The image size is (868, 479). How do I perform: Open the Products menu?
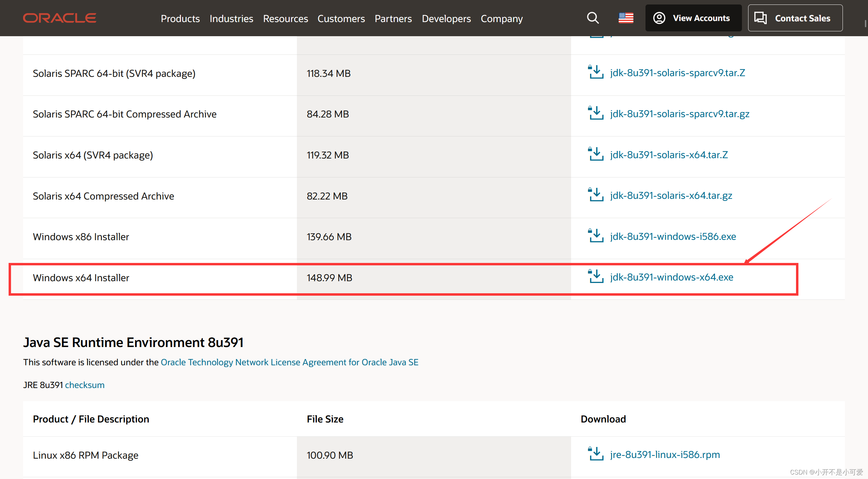180,19
